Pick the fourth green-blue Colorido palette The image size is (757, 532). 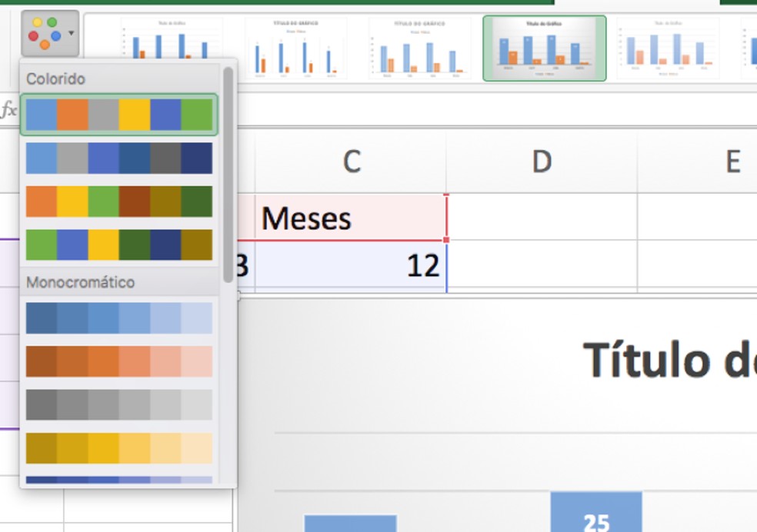[119, 244]
